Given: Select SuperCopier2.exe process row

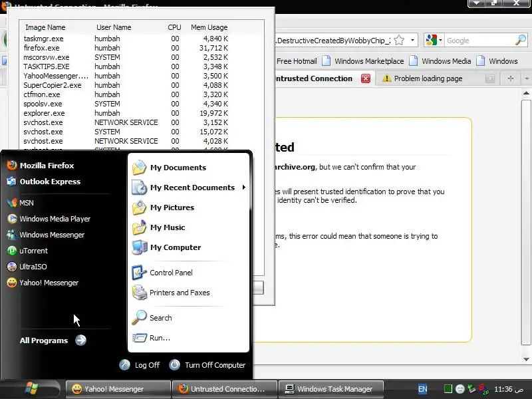Looking at the screenshot, I should (x=126, y=85).
